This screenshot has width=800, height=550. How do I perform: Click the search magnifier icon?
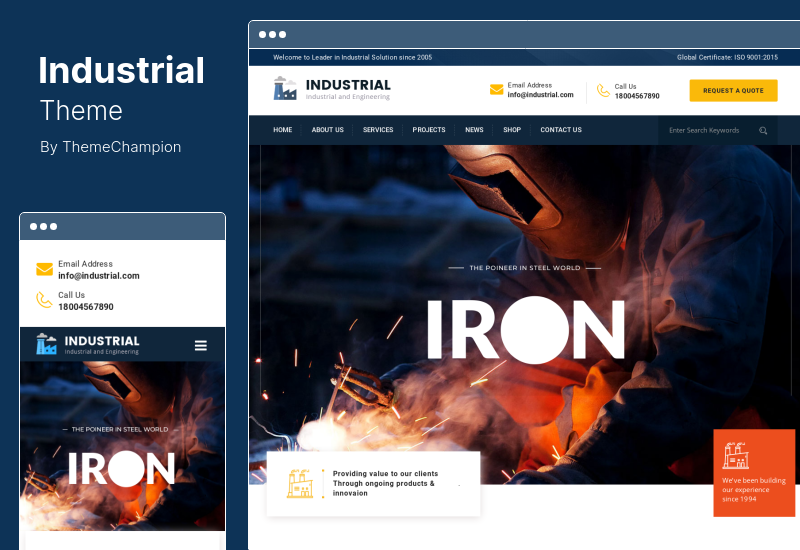pos(763,131)
